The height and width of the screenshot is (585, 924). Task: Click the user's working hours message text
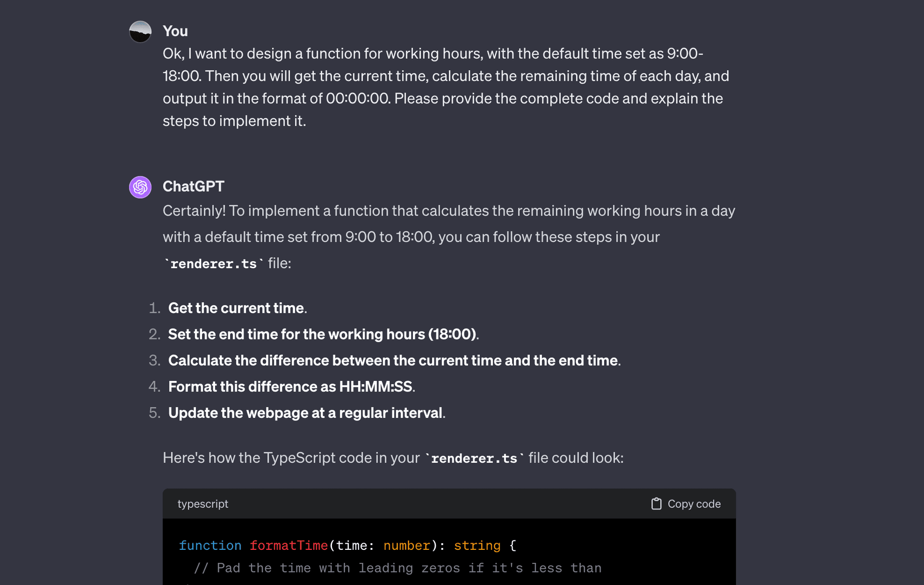(445, 87)
